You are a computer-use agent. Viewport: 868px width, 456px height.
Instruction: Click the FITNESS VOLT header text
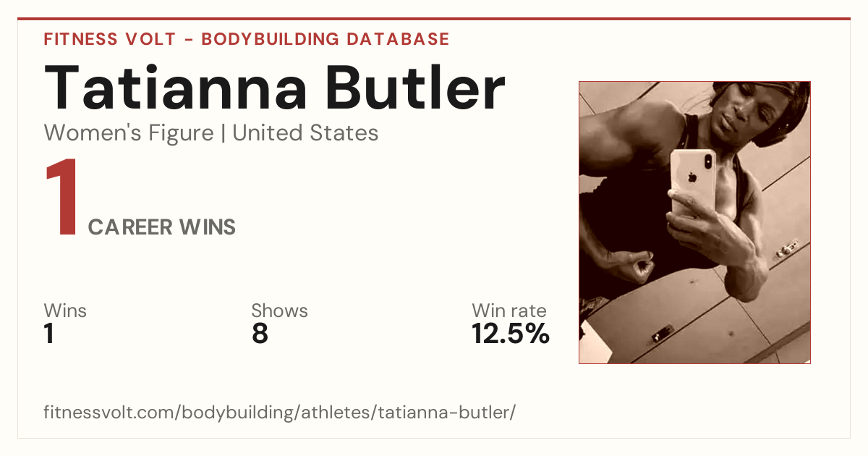click(x=109, y=39)
